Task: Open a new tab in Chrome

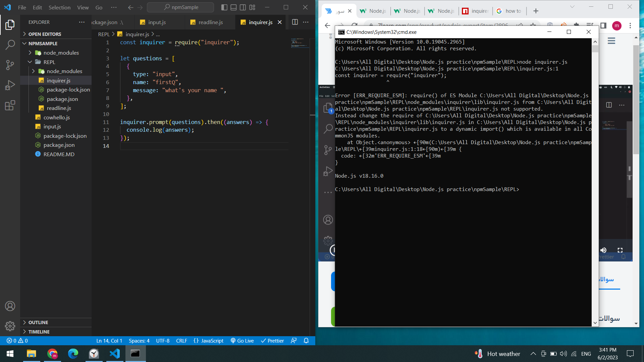Action: [536, 11]
